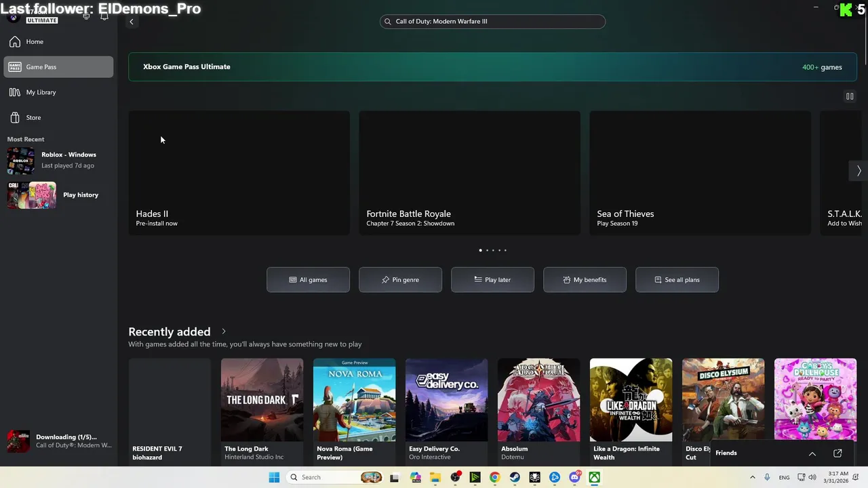
Task: Open the Hades II featured card
Action: (x=239, y=173)
